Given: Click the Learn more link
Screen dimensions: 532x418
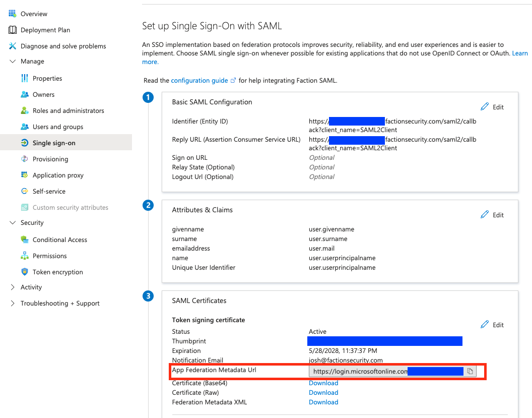Looking at the screenshot, I should pos(520,53).
